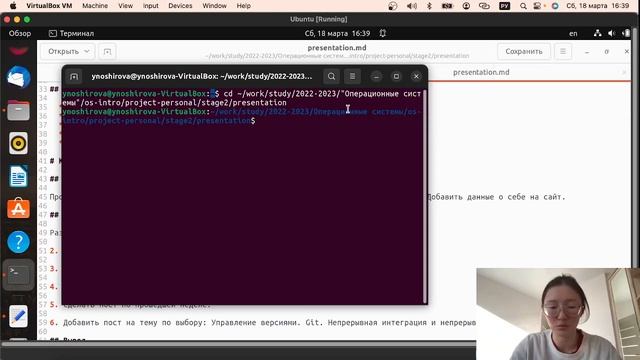Open LibreOffice Writer from the dock

[x=18, y=176]
